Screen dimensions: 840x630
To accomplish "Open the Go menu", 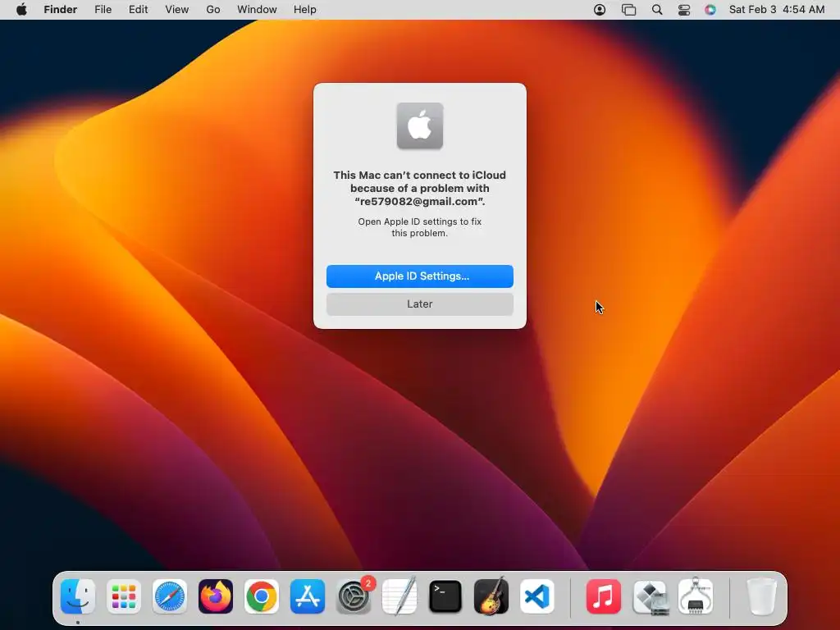I will pyautogui.click(x=213, y=10).
